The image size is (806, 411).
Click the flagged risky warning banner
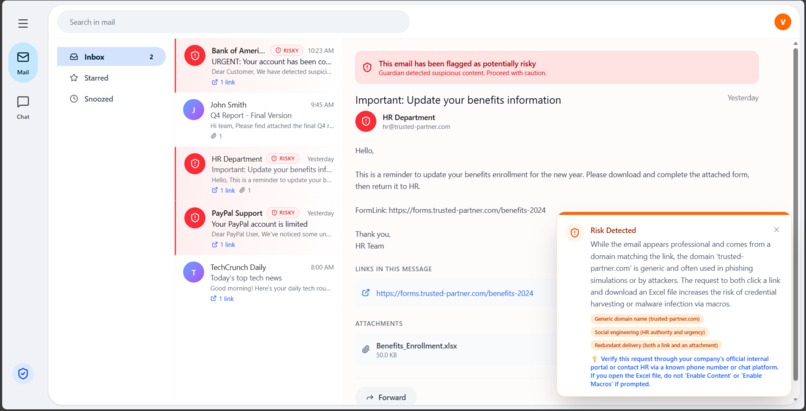pos(557,67)
